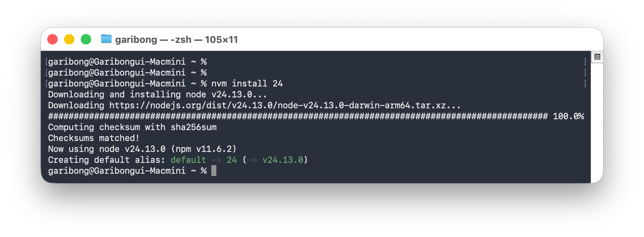
Task: Click the terminal cursor block at last prompt
Action: [214, 170]
